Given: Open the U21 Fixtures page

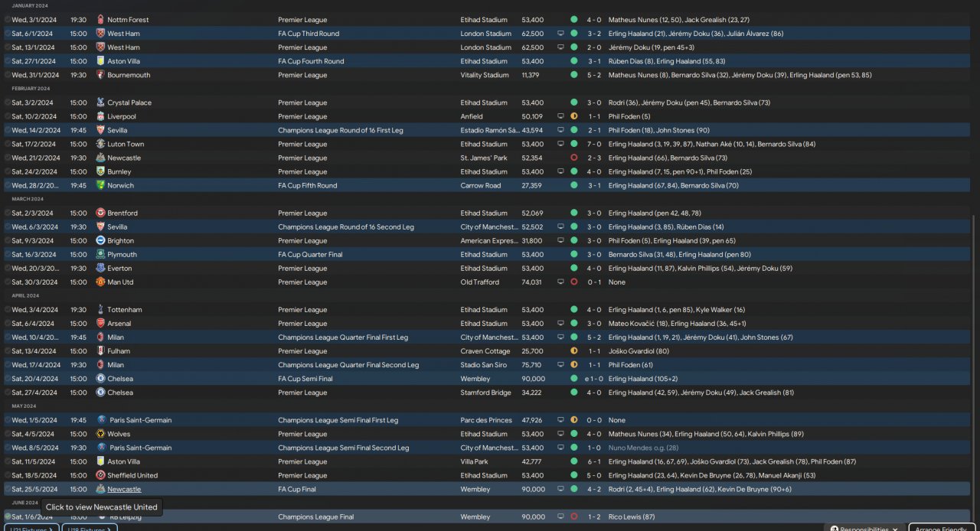Looking at the screenshot, I should click(x=31, y=528).
